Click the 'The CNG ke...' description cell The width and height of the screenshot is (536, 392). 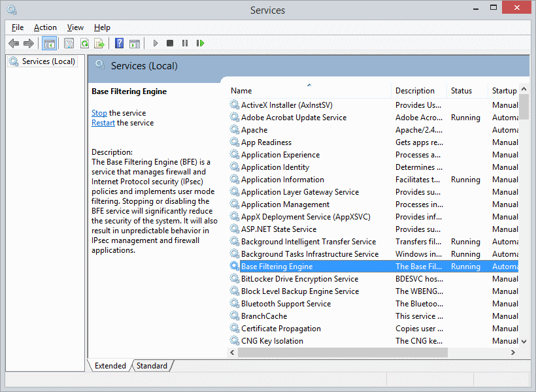pyautogui.click(x=419, y=341)
